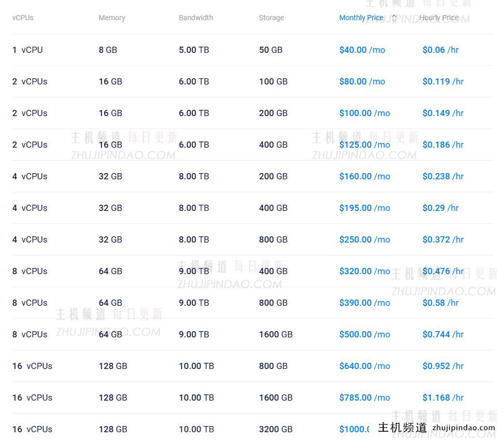Click the 100 GB storage cell
This screenshot has height=440, width=504.
tap(273, 81)
